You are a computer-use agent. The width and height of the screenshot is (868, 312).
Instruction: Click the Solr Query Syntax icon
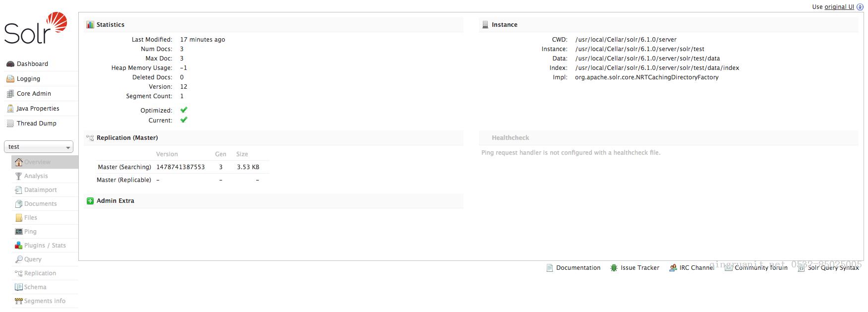pyautogui.click(x=801, y=268)
